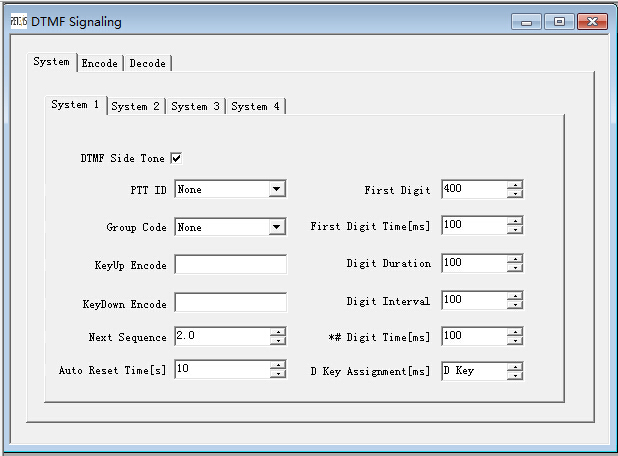Viewport: 618px width, 456px height.
Task: Raise the *# Digit Time value
Action: (514, 331)
